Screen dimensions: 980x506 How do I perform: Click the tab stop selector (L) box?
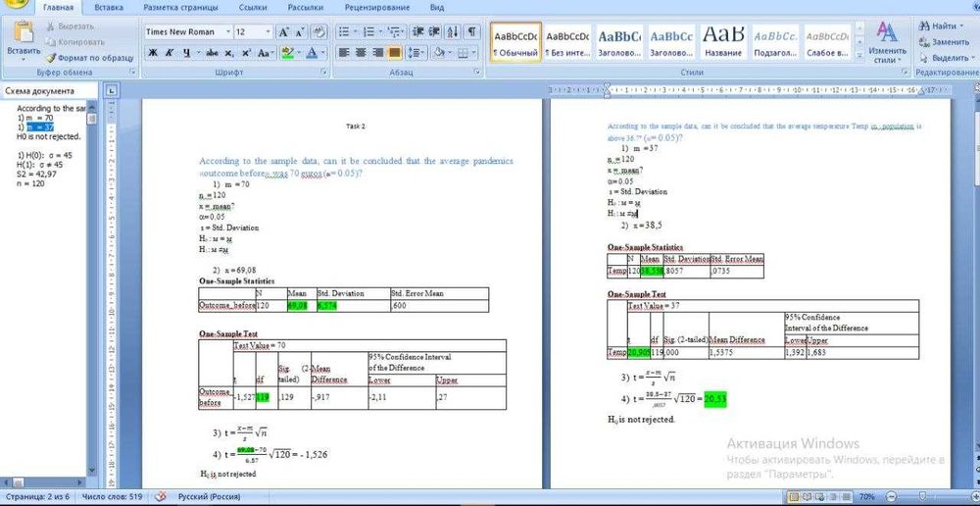112,90
